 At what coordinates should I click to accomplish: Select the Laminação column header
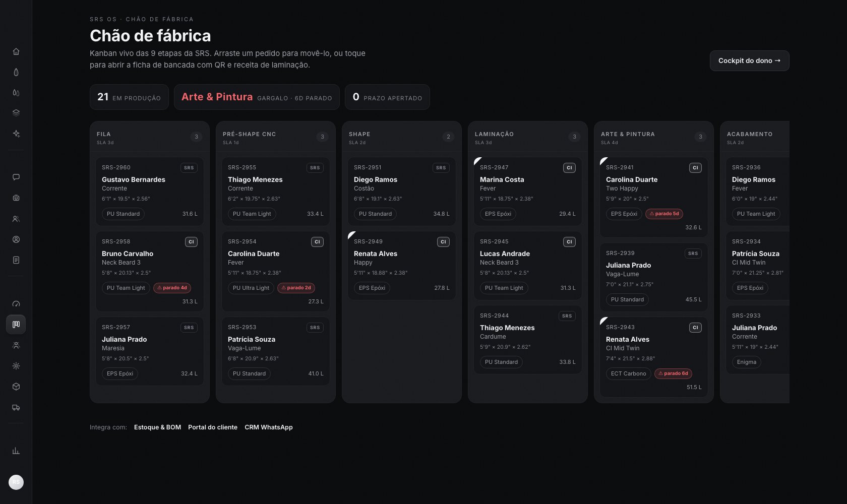coord(528,137)
